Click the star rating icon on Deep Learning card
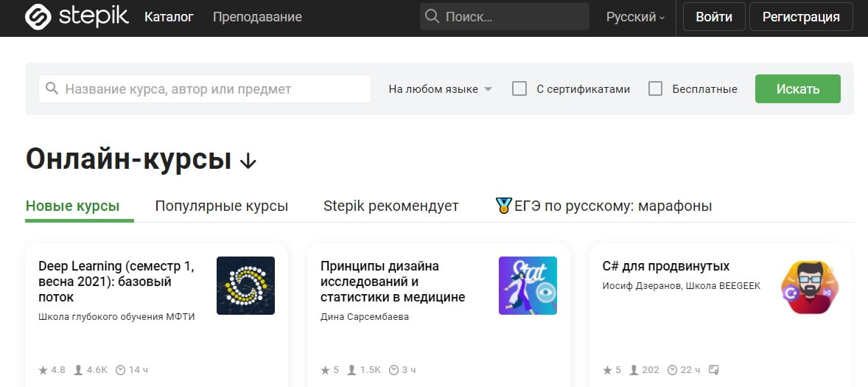This screenshot has height=387, width=868. pyautogui.click(x=43, y=370)
